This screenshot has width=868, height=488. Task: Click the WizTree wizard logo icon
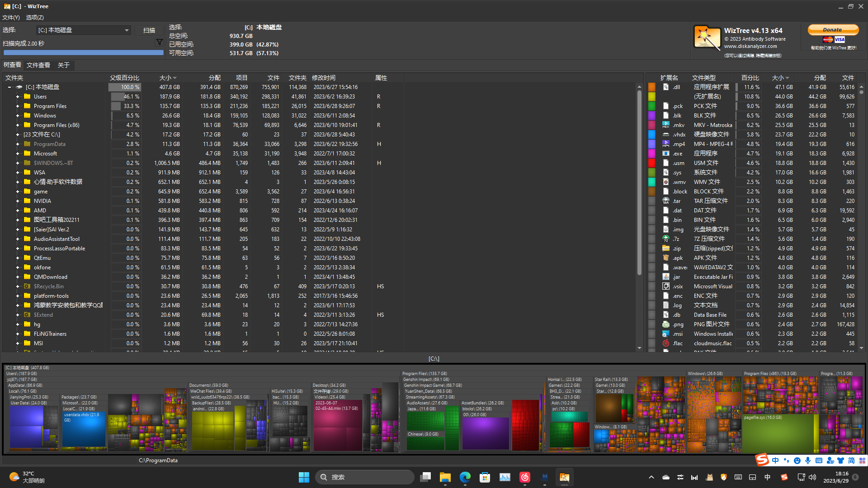(707, 38)
